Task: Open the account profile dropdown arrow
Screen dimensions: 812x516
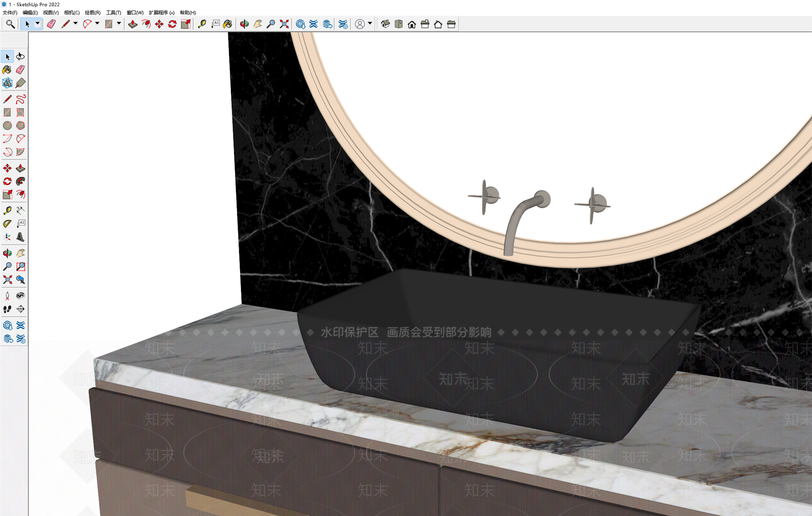Action: [370, 23]
